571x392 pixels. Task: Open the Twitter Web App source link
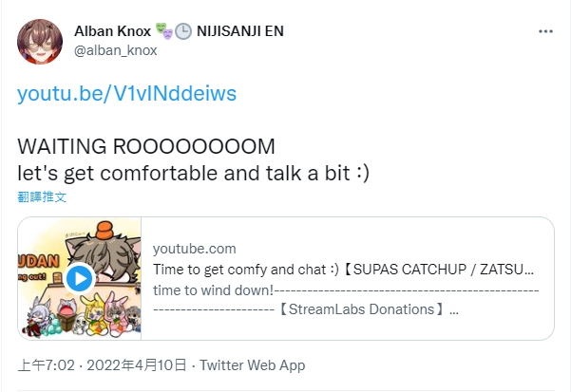(253, 365)
